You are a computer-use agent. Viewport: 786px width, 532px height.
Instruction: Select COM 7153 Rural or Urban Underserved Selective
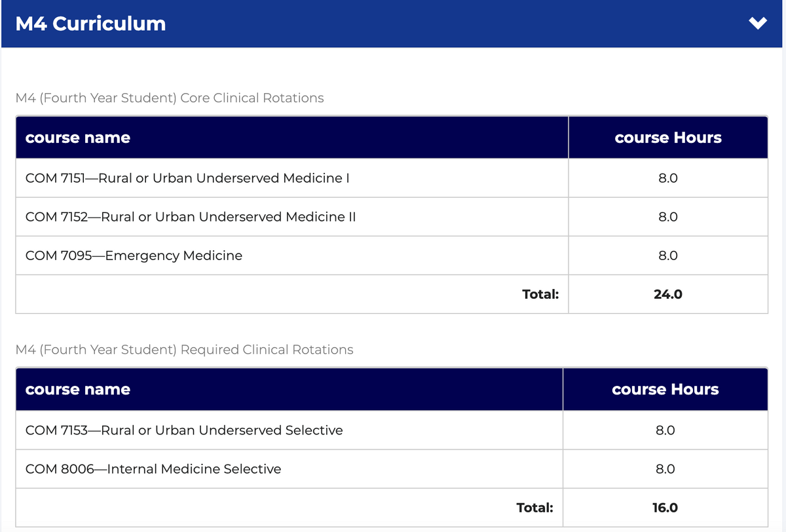183,430
